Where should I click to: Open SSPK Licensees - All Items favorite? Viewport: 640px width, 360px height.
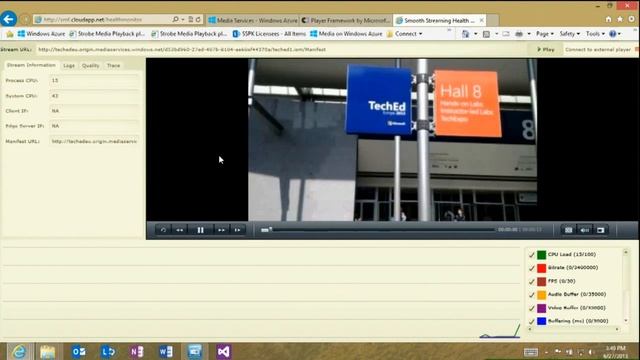coord(269,34)
